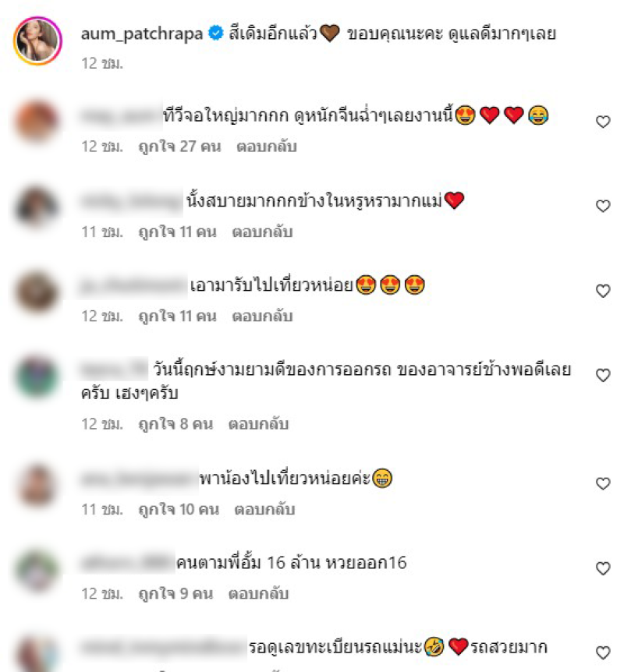Like the comment mentioning 16 ล้าน หวยออก16

tap(603, 569)
